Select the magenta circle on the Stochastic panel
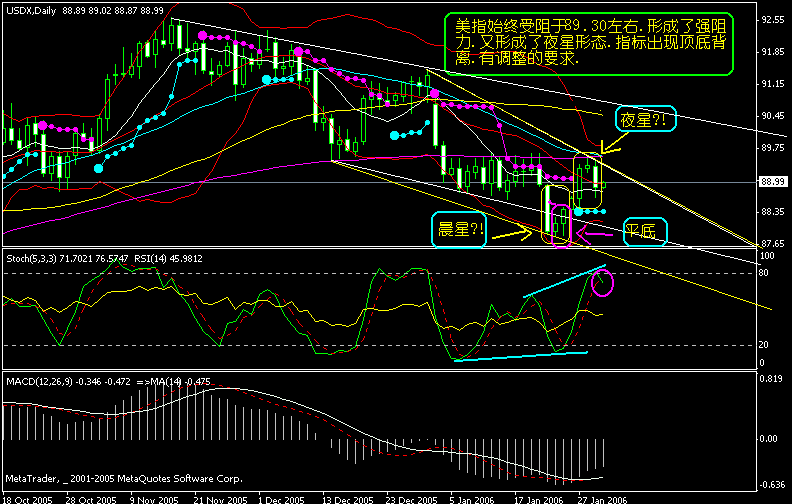Viewport: 792px width, 504px height. pyautogui.click(x=603, y=283)
